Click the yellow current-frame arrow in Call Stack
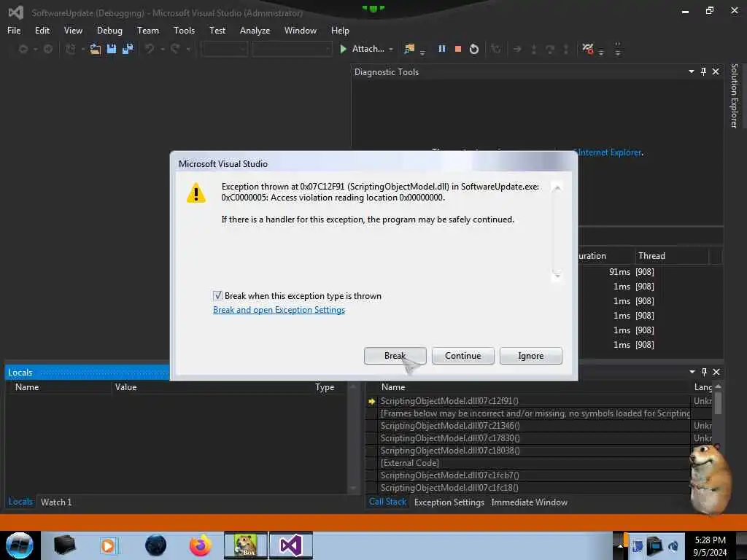The height and width of the screenshot is (560, 747). (372, 401)
